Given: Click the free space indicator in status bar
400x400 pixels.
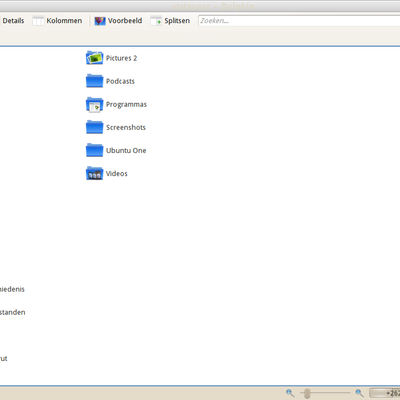Looking at the screenshot, I should pos(385,393).
